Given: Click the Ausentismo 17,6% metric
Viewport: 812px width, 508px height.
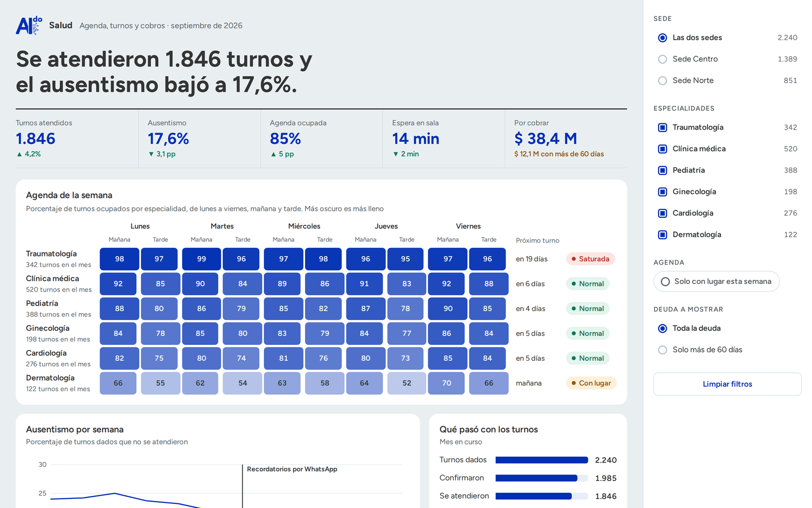Looking at the screenshot, I should (199, 139).
